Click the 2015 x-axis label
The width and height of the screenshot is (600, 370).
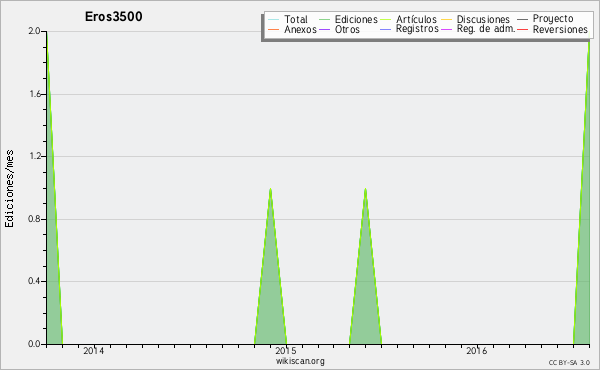pyautogui.click(x=285, y=350)
